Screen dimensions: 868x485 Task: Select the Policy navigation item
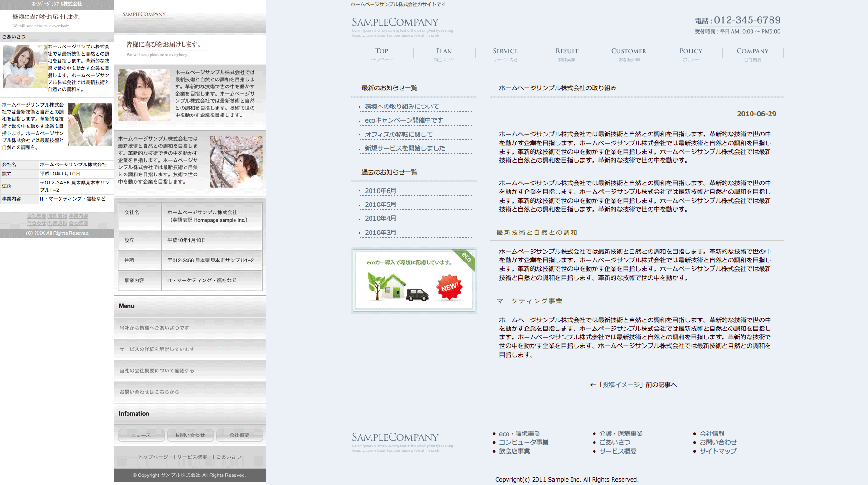[x=691, y=54]
